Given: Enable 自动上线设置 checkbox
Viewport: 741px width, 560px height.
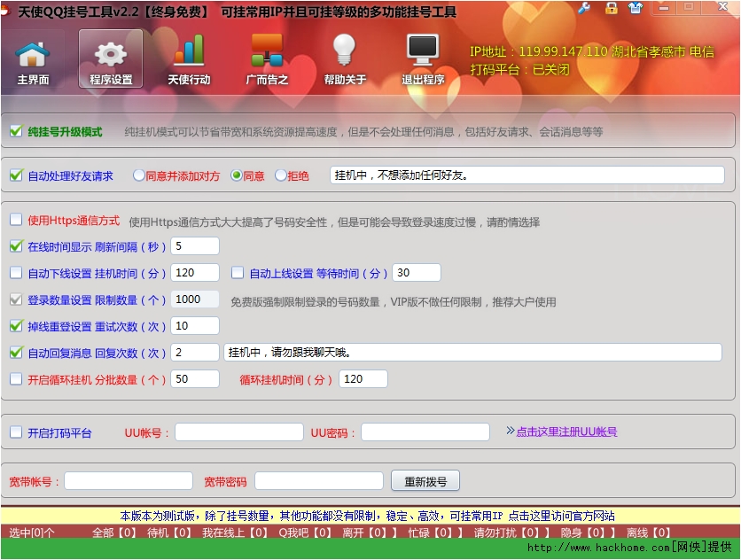Looking at the screenshot, I should click(238, 273).
